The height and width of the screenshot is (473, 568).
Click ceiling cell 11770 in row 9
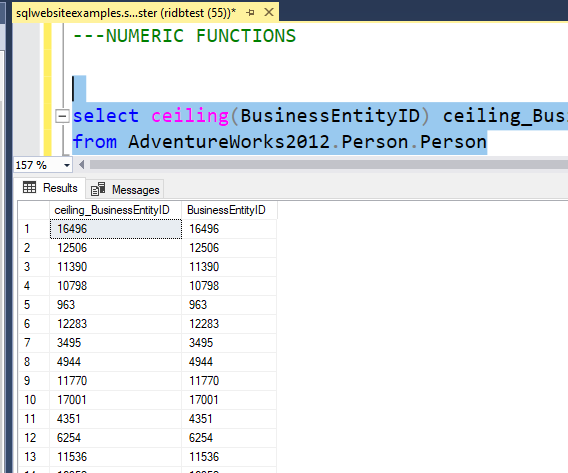pyautogui.click(x=116, y=381)
